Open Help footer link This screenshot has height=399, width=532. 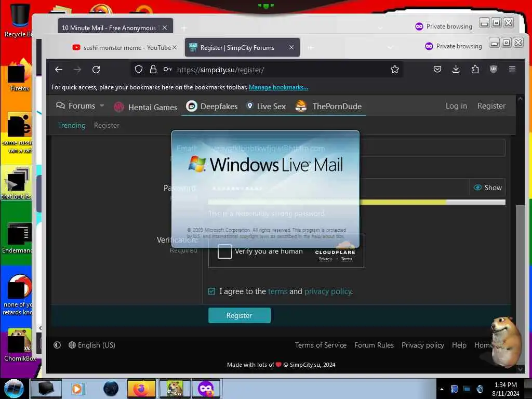pos(459,345)
